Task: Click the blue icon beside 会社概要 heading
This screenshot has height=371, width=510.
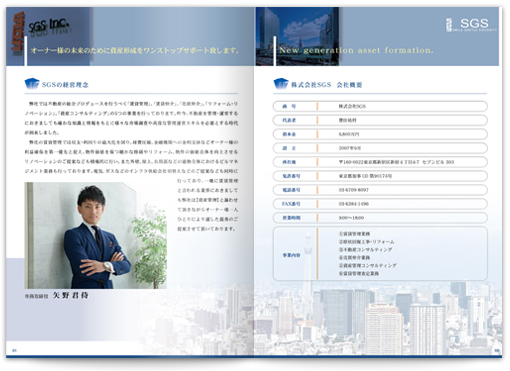Action: (x=281, y=84)
